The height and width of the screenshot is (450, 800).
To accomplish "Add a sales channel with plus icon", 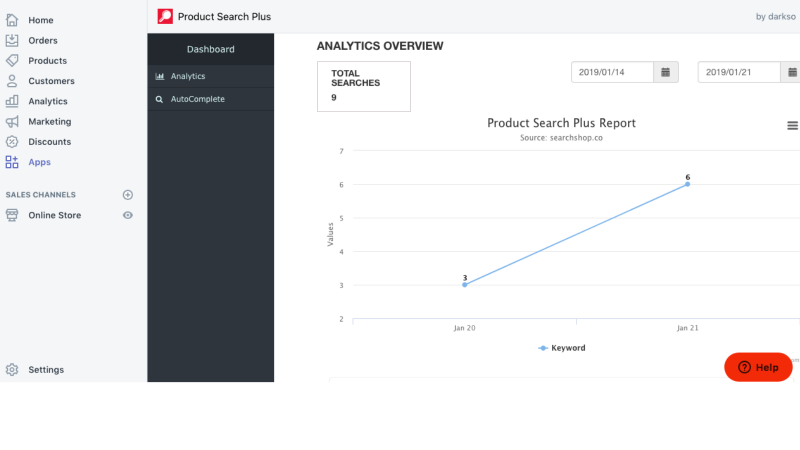I will pyautogui.click(x=128, y=195).
